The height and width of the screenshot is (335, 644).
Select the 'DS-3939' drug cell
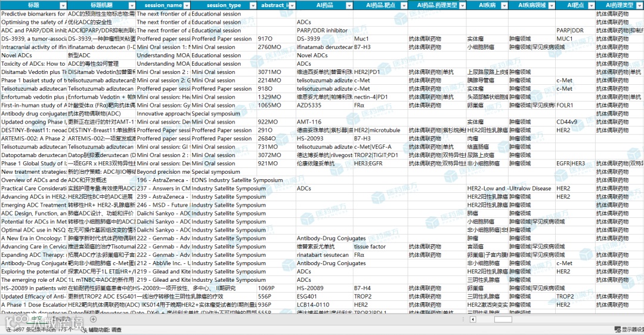(324, 39)
